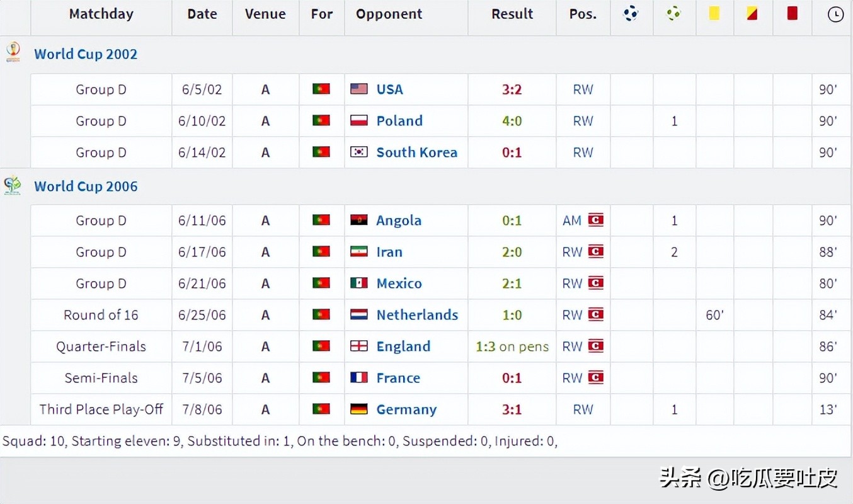Click the goals soccer ball header icon
The image size is (853, 504).
coord(631,13)
